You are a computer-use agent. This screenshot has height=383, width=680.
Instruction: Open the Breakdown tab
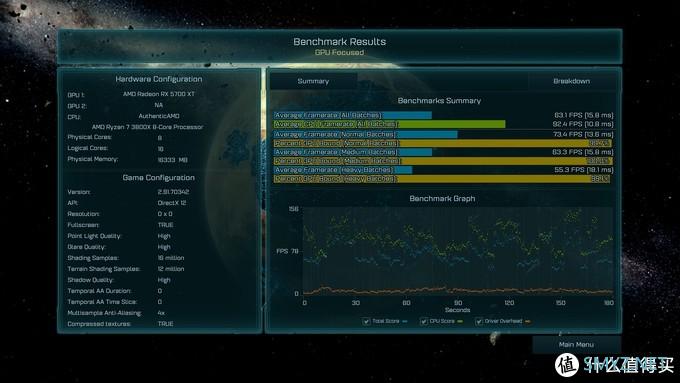(x=572, y=81)
